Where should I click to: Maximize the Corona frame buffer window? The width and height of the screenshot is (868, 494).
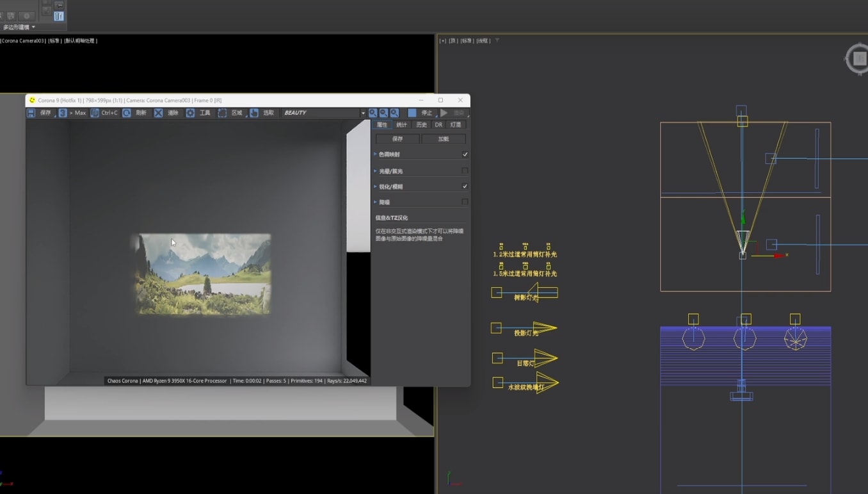[440, 100]
